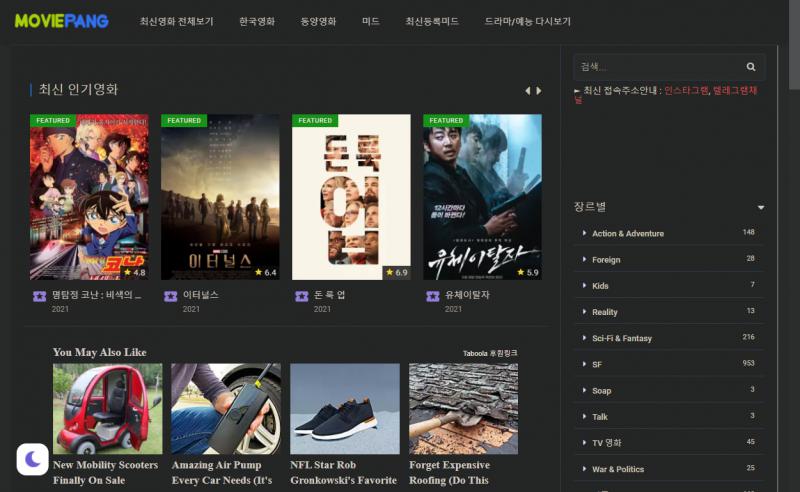Click 'NFL Star Rob Gronkowski's Favorite' headline
800x492 pixels.
(x=343, y=473)
